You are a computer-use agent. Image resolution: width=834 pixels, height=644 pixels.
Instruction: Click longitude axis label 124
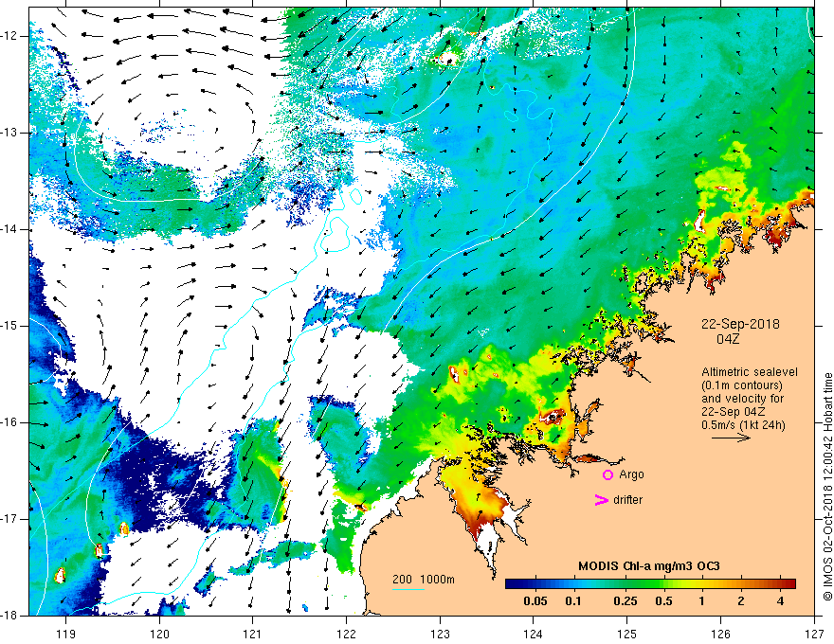point(534,634)
